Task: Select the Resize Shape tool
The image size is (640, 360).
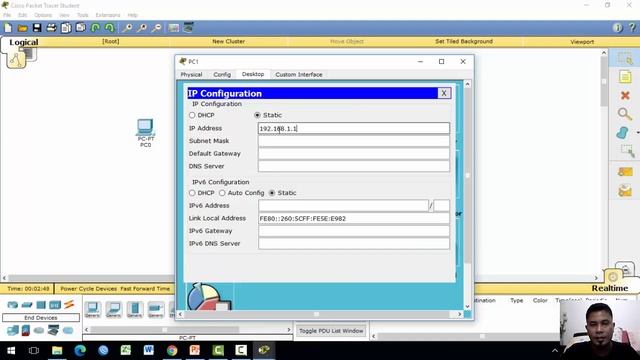Action: point(627,151)
